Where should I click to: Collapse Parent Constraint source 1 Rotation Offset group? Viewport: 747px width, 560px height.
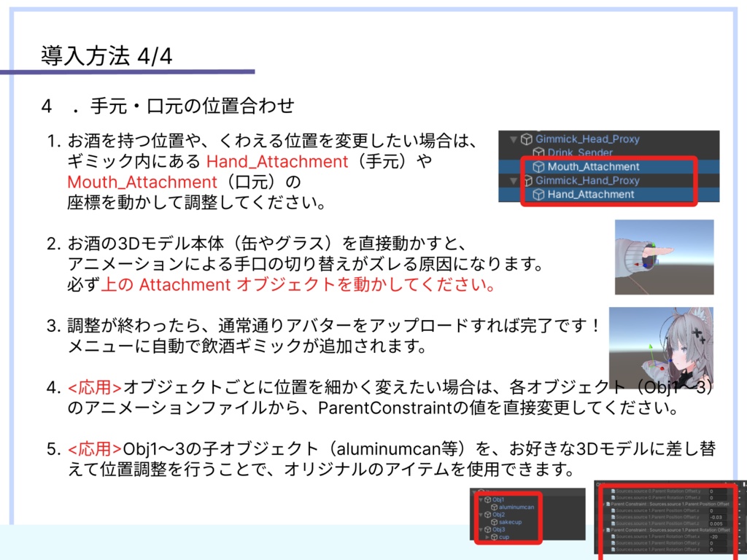click(603, 529)
